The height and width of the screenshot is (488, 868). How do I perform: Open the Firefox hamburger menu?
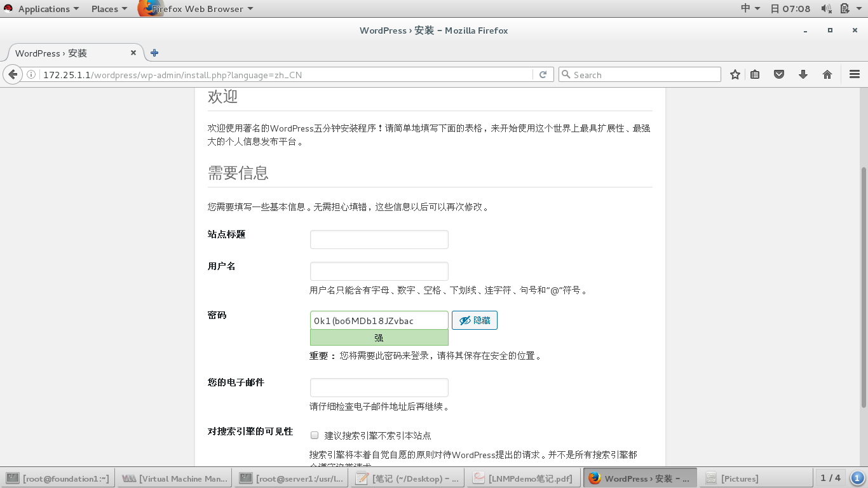pyautogui.click(x=854, y=74)
